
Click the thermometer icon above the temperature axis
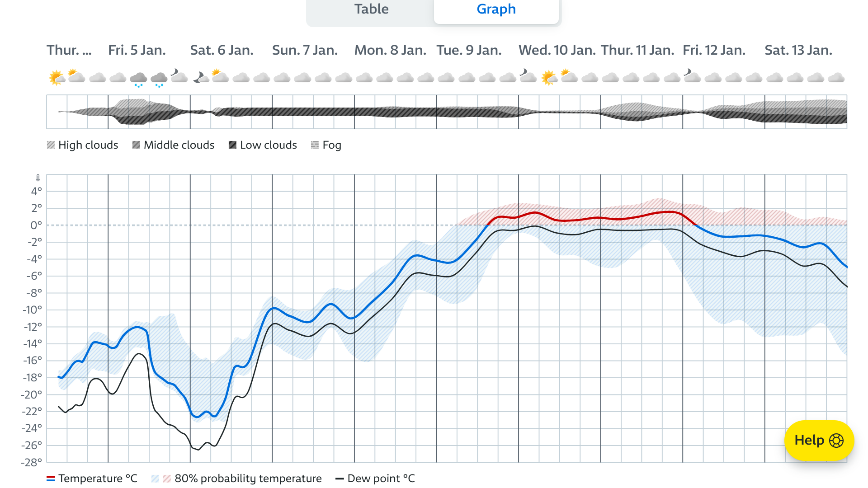point(38,178)
